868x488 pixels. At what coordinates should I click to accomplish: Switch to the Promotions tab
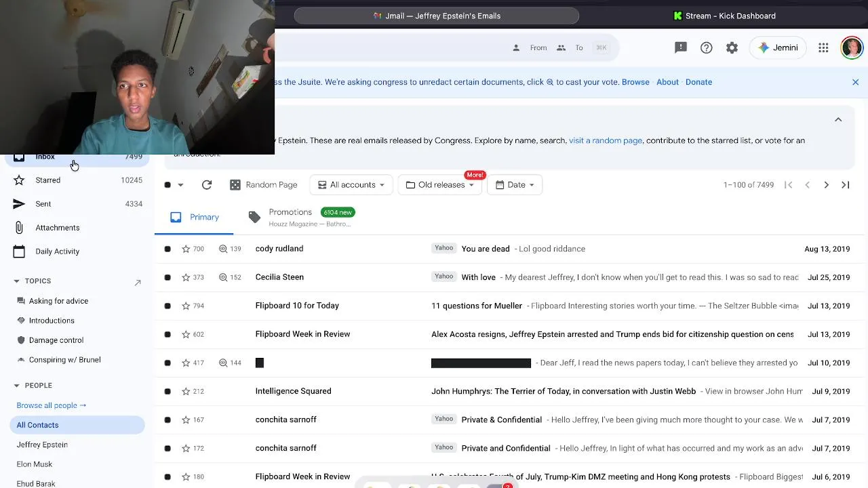coord(302,217)
